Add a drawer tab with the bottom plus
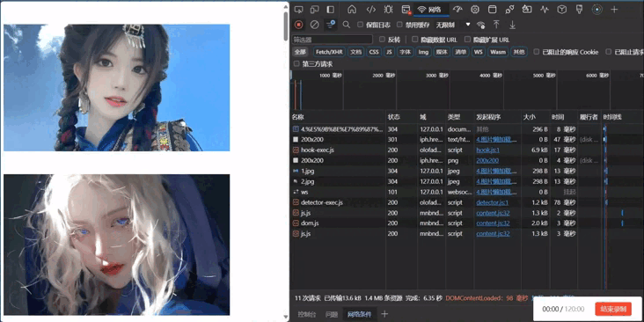This screenshot has width=644, height=322. tap(384, 314)
